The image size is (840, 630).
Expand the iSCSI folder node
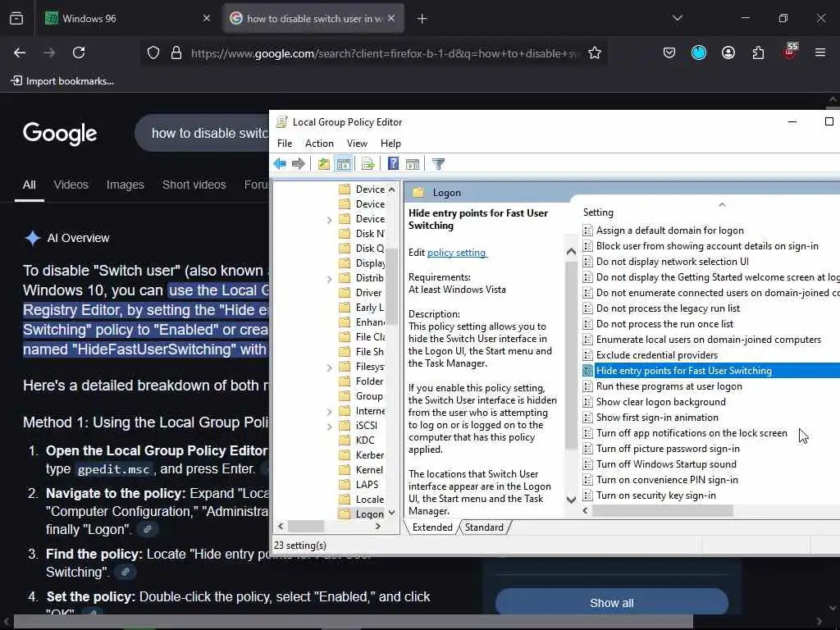pyautogui.click(x=329, y=427)
